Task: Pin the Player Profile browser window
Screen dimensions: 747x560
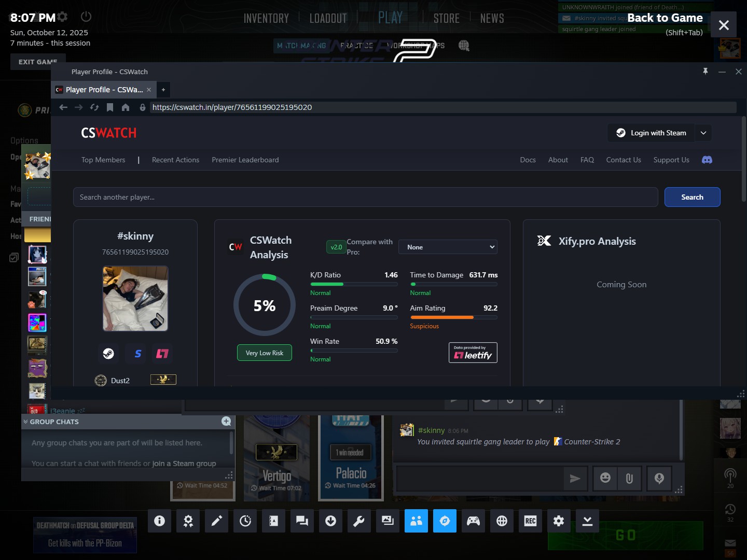Action: (x=706, y=72)
